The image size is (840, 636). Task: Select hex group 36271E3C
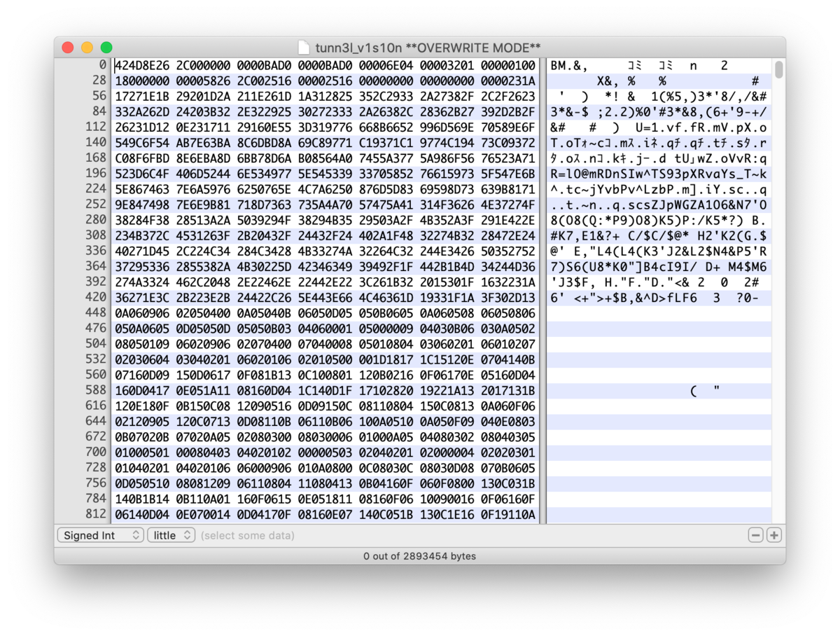[142, 298]
